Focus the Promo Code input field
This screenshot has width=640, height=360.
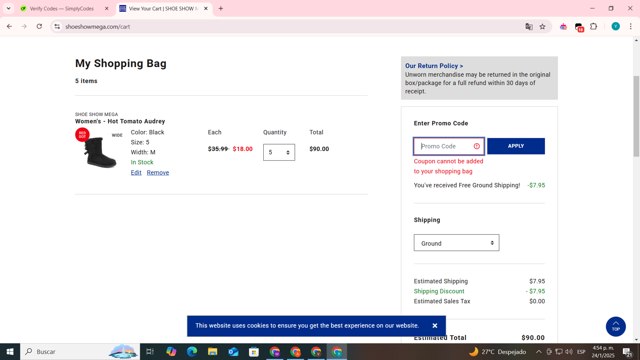point(449,146)
